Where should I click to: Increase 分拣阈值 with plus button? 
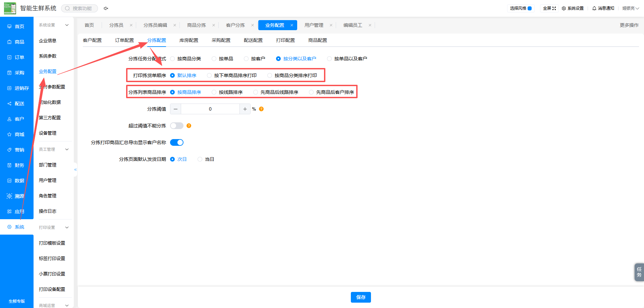click(245, 109)
